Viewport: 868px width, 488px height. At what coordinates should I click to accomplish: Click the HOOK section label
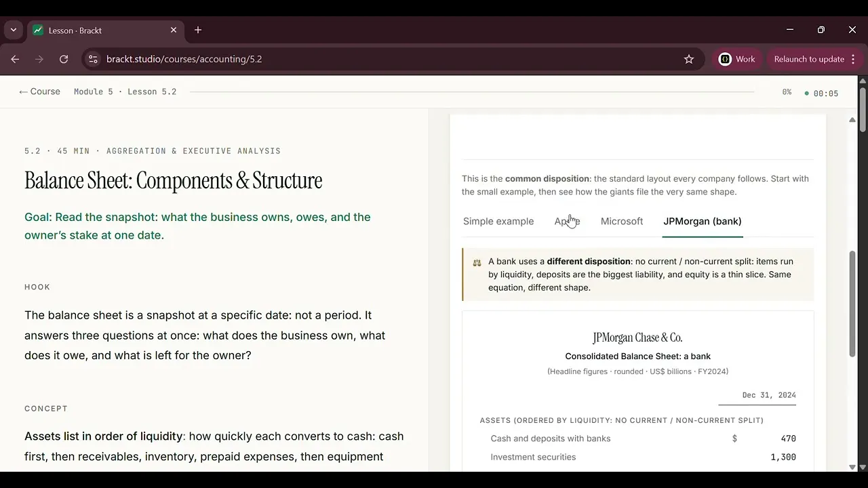pyautogui.click(x=37, y=287)
